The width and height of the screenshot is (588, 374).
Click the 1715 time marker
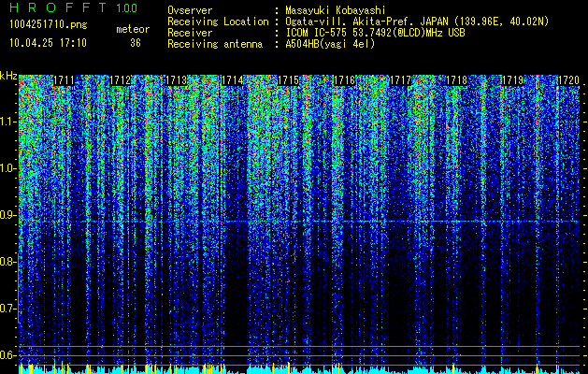click(288, 80)
